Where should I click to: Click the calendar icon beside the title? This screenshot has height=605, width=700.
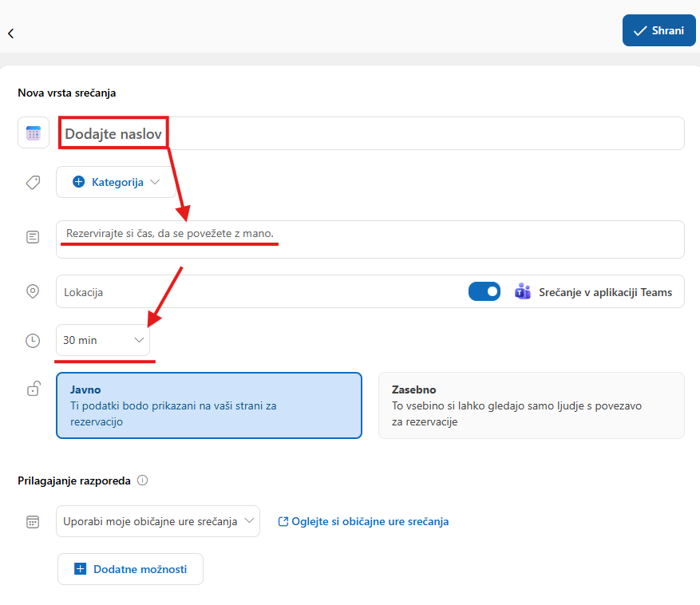[x=34, y=133]
